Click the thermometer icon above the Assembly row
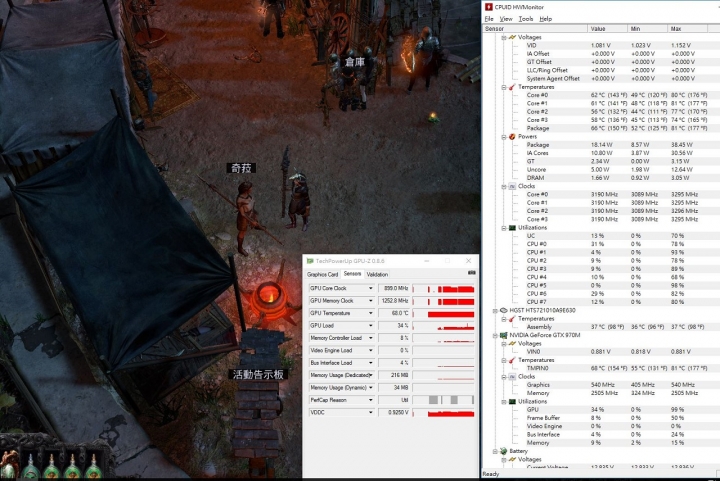The height and width of the screenshot is (481, 720). coord(512,319)
